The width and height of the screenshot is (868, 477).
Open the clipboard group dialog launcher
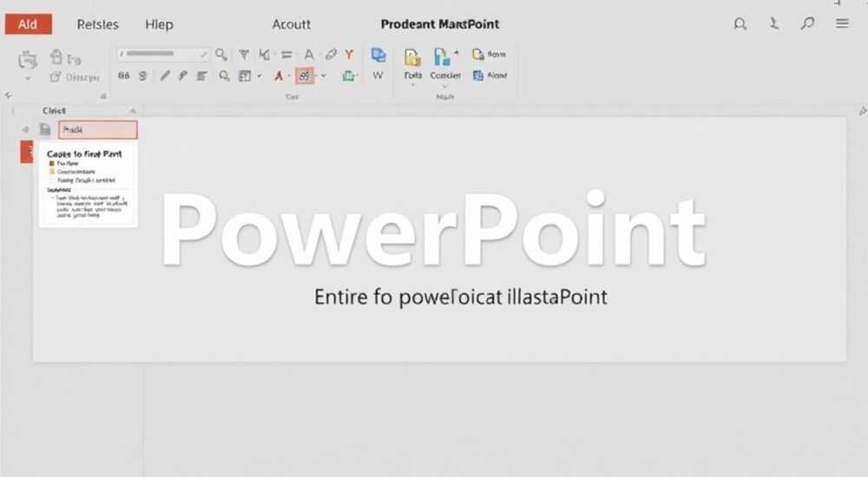103,96
